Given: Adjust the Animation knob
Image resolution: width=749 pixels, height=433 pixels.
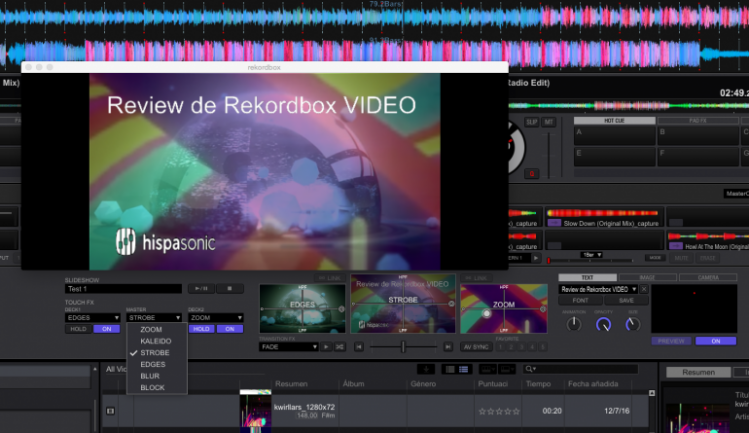Looking at the screenshot, I should [574, 325].
